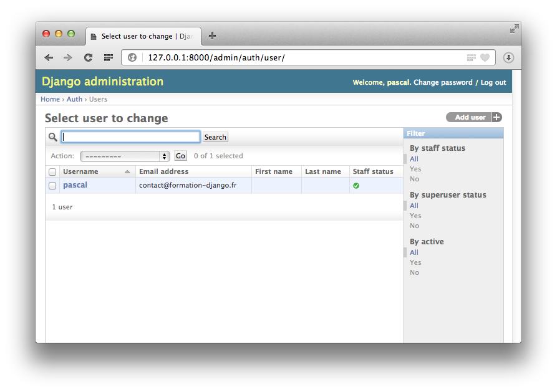557x392 pixels.
Task: Click the green staff status checkmark
Action: [x=356, y=186]
